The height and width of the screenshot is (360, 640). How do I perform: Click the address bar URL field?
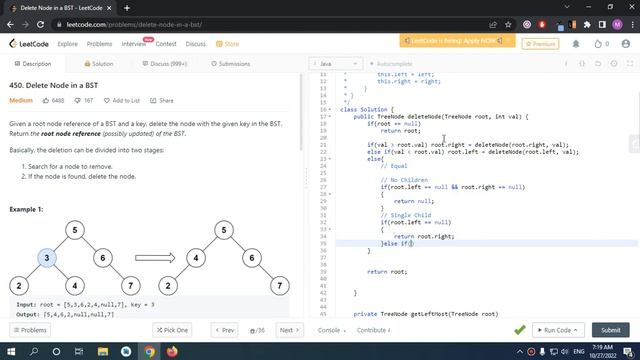(269, 24)
